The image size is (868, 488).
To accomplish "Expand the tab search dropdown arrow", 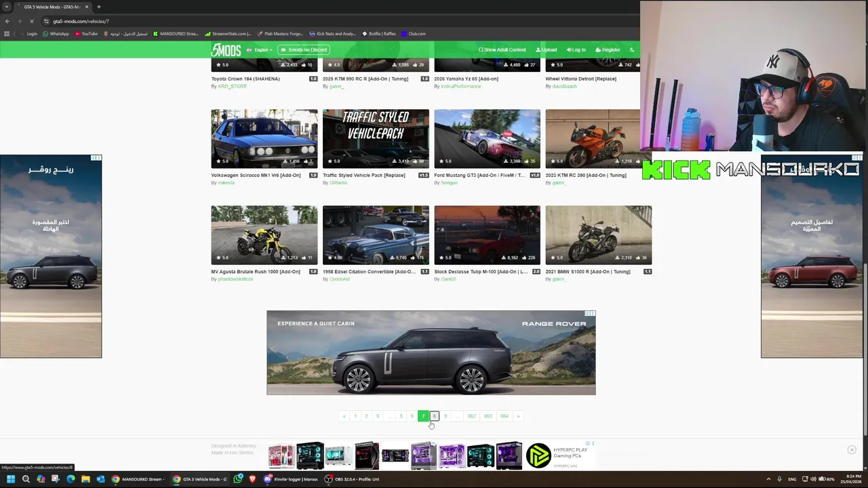I will [x=6, y=7].
